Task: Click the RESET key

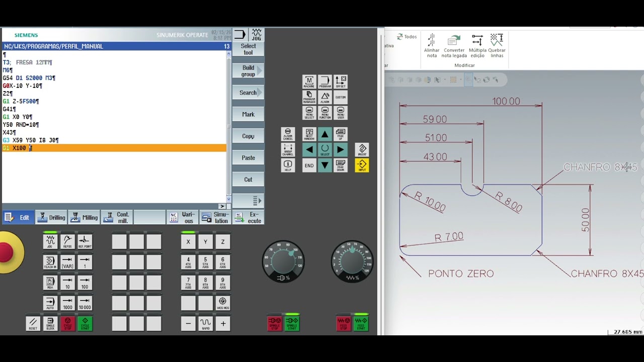Action: [x=33, y=324]
